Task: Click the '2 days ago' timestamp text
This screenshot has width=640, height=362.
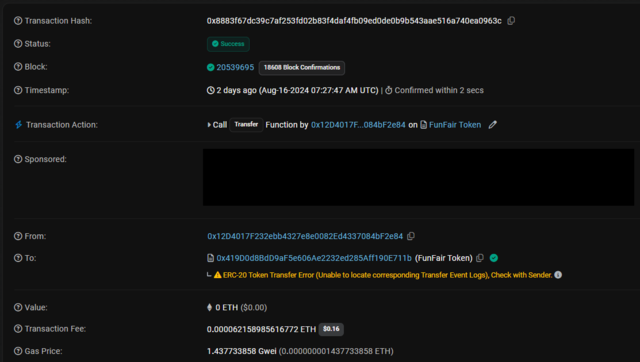Action: (x=236, y=90)
